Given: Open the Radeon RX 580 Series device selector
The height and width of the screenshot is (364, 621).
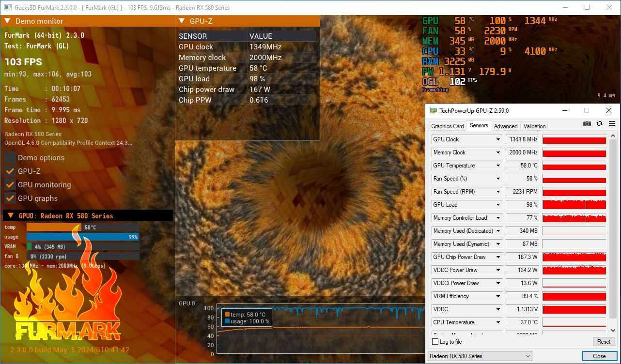Looking at the screenshot, I should 480,356.
